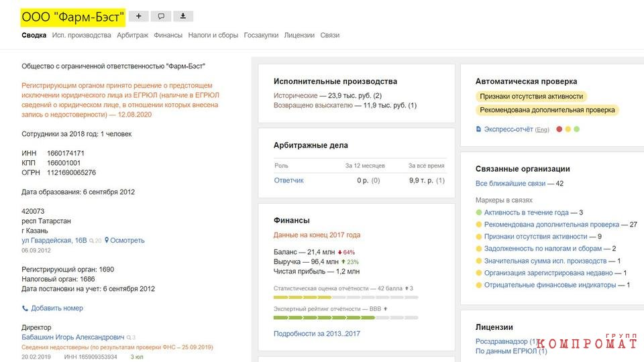Open the Арбитраж tab
Image resolution: width=644 pixels, height=362 pixels.
pyautogui.click(x=133, y=36)
